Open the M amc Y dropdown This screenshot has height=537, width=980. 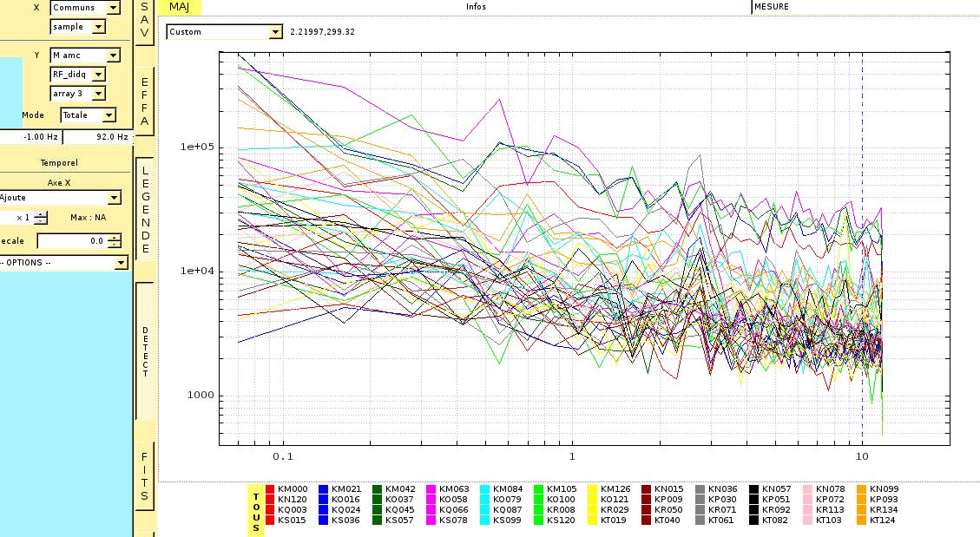85,56
